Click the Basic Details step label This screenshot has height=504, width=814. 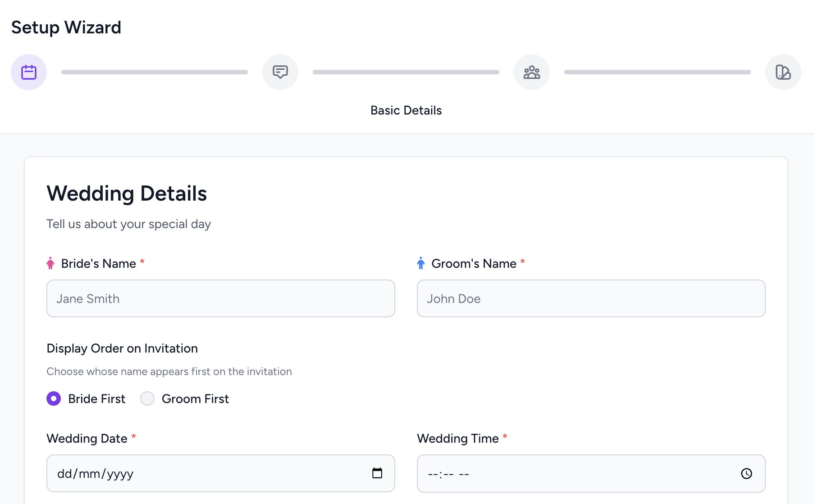[406, 110]
